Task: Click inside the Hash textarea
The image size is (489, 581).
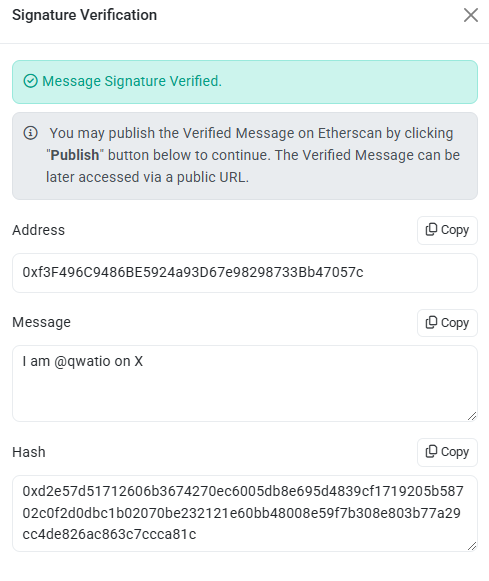Action: 245,514
